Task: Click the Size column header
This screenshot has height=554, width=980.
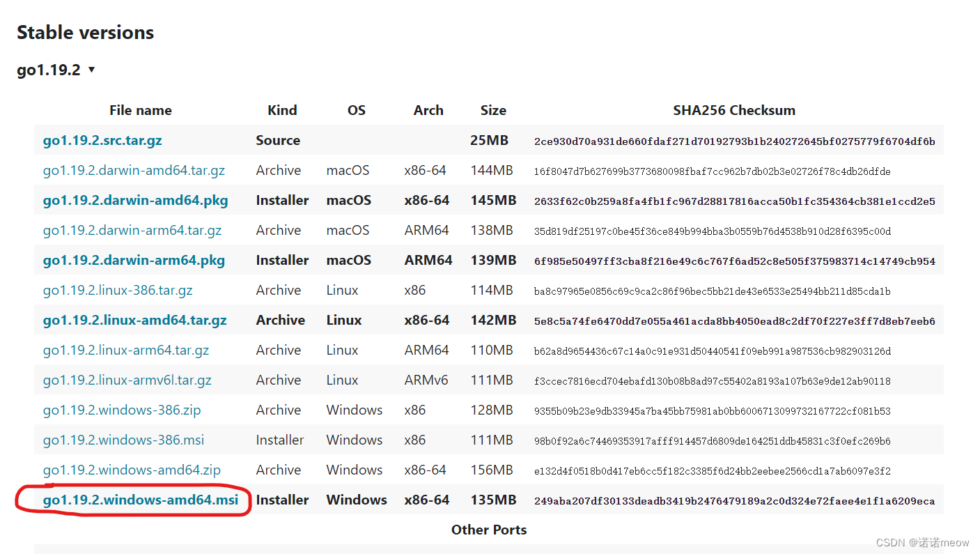Action: pyautogui.click(x=493, y=110)
